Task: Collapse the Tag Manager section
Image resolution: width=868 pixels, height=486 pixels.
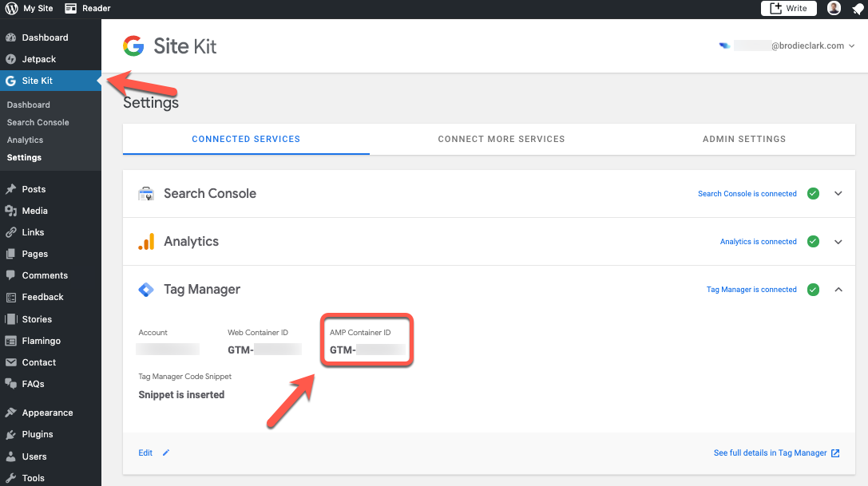Action: (838, 290)
